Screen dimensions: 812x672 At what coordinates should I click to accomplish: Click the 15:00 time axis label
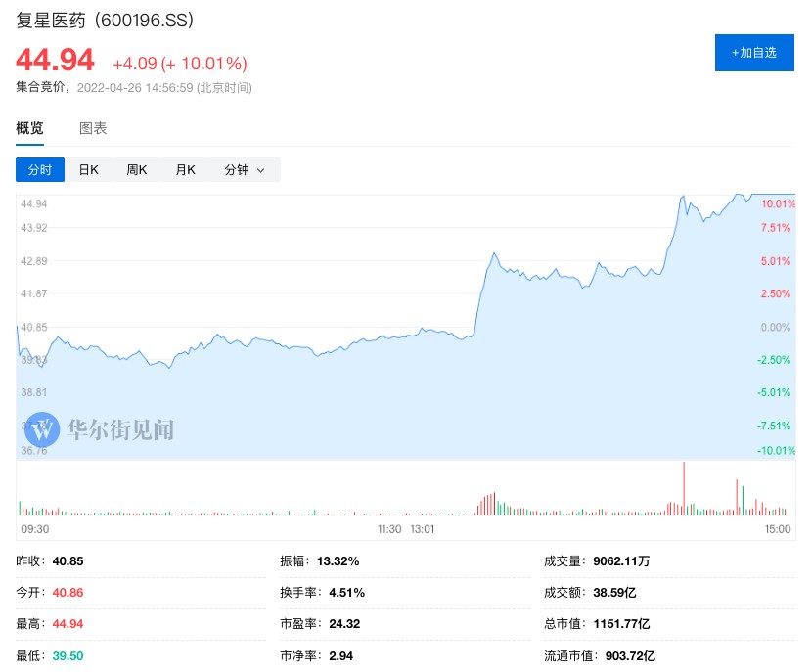pos(778,529)
